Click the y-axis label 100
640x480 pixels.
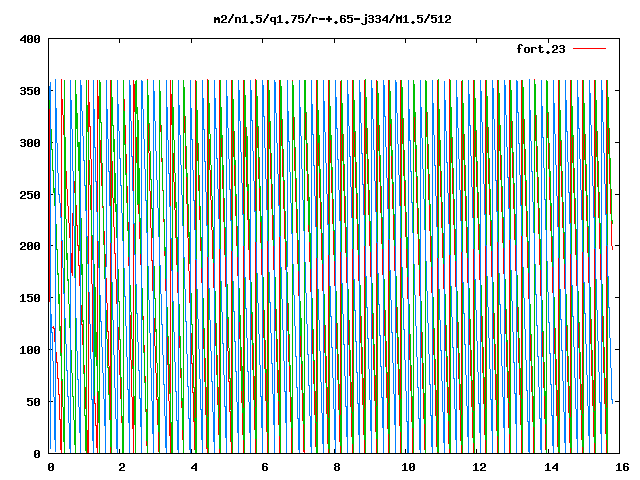pyautogui.click(x=30, y=350)
